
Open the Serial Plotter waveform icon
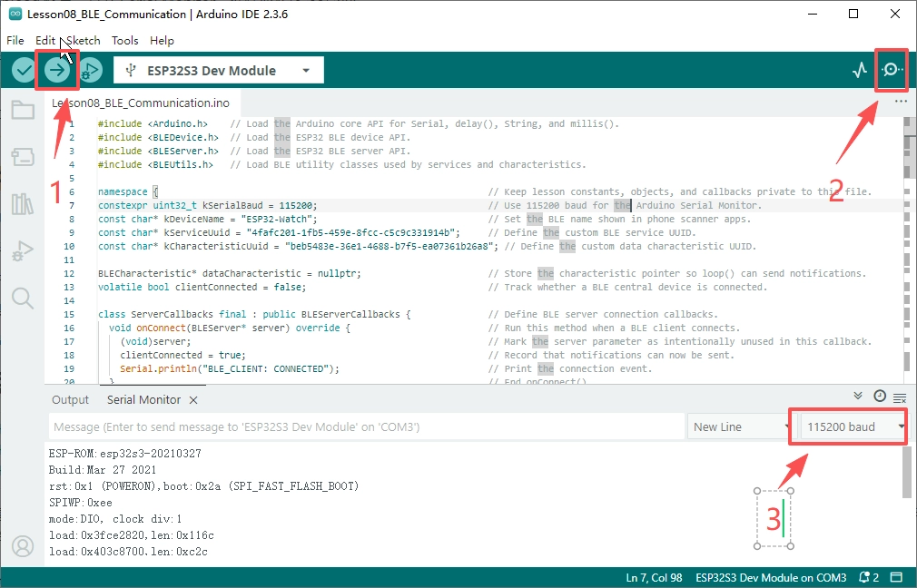[x=859, y=71]
